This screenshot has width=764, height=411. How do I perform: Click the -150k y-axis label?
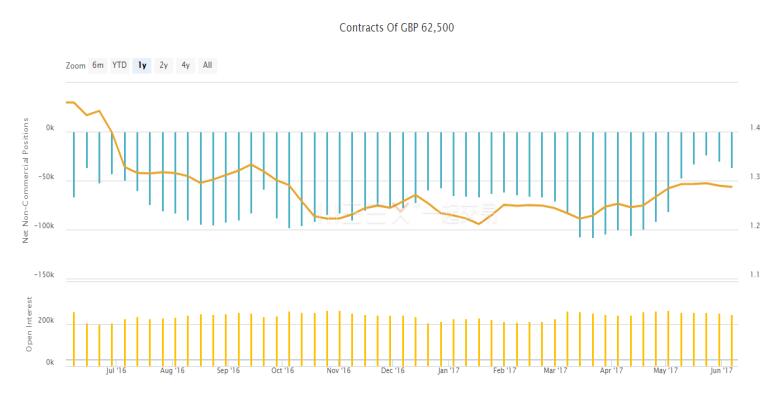(x=46, y=275)
